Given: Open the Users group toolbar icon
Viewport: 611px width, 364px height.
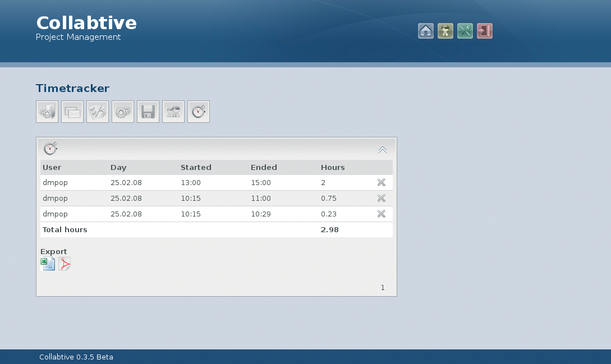Looking at the screenshot, I should pyautogui.click(x=173, y=112).
